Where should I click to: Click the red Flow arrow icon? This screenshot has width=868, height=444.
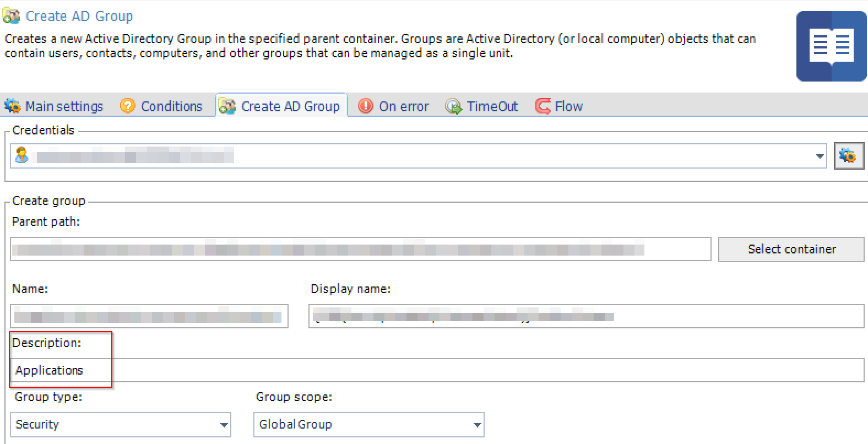pyautogui.click(x=542, y=106)
